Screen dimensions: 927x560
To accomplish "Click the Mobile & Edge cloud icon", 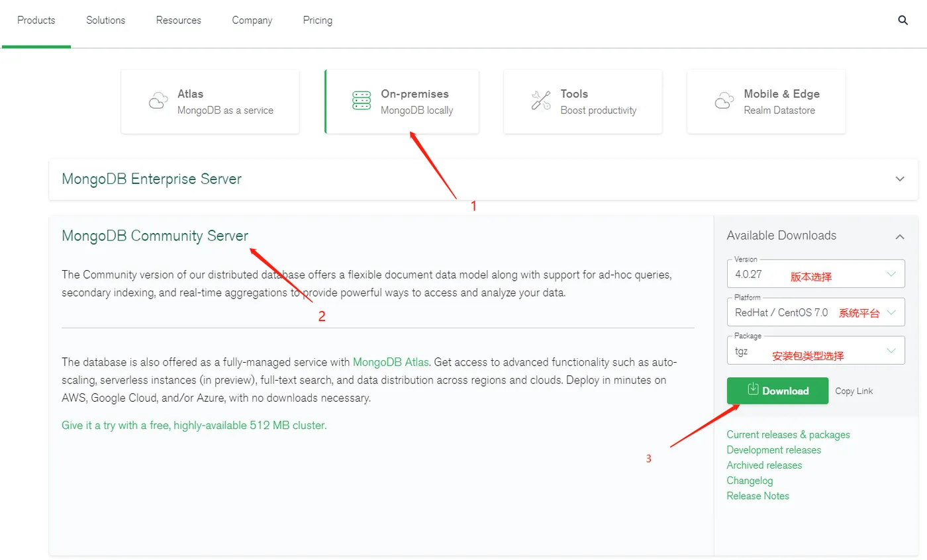I will pos(724,101).
